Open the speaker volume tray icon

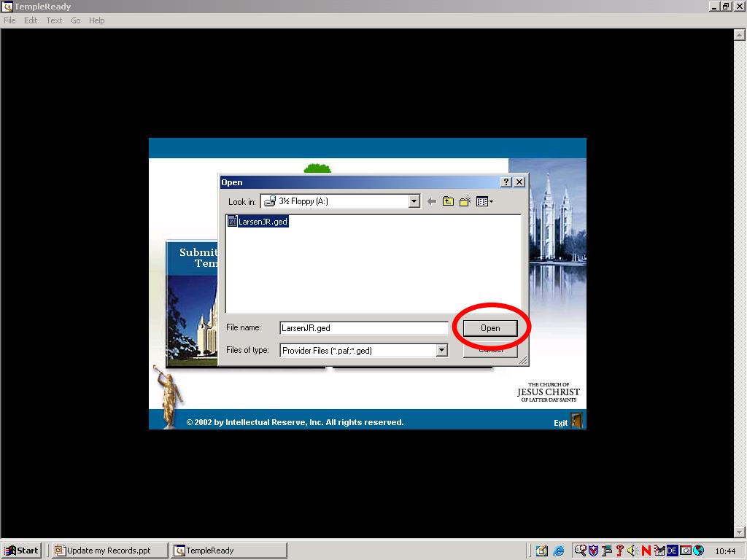632,551
